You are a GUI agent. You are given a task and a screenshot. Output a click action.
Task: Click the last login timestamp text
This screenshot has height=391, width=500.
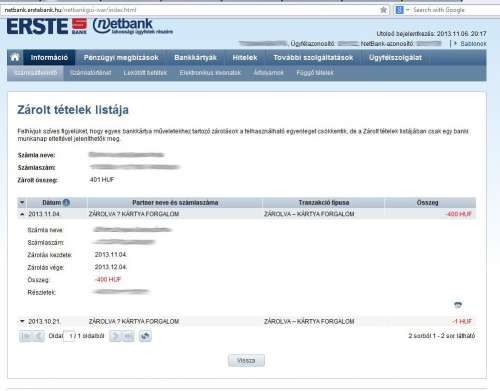click(x=431, y=34)
